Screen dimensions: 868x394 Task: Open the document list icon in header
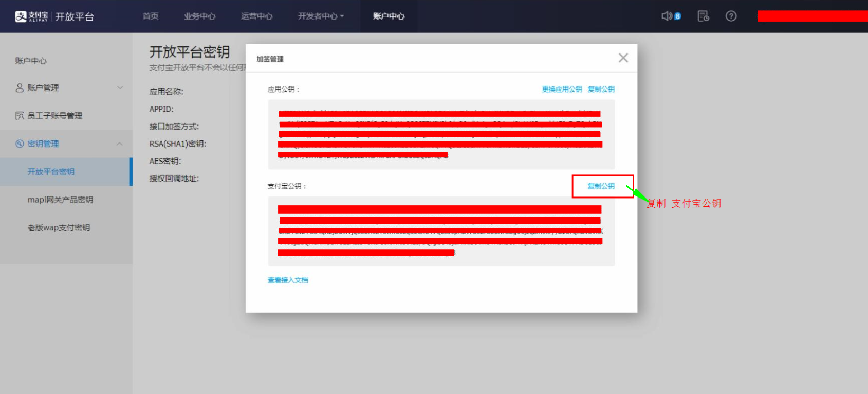(x=703, y=16)
